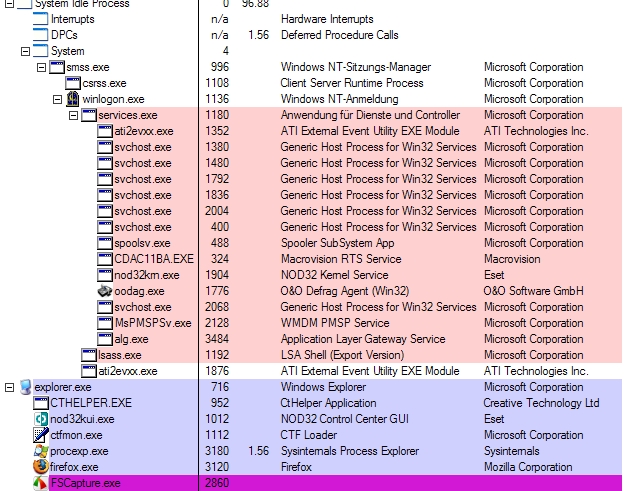Click the FSCapture.exe icon
625x491 pixels.
coord(41,483)
